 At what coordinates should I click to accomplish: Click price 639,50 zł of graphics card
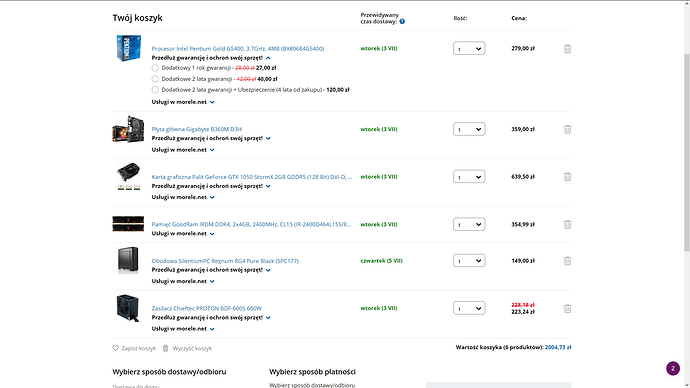[x=523, y=177]
